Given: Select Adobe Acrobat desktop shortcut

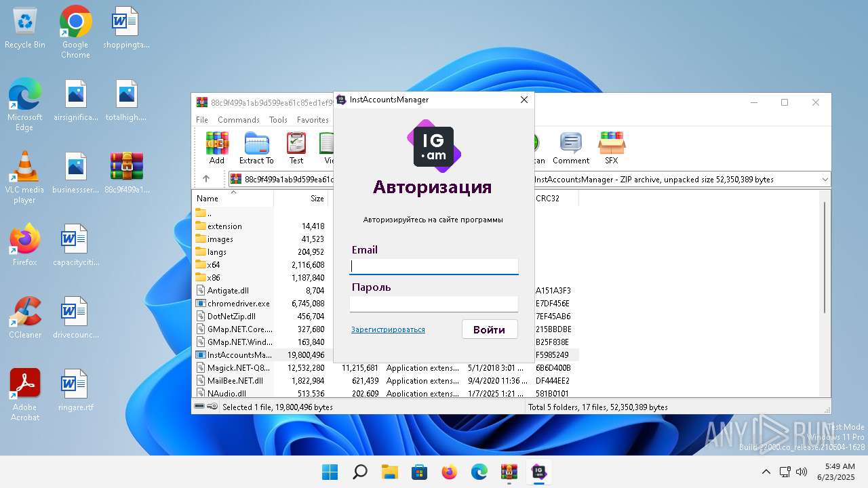Looking at the screenshot, I should point(25,395).
